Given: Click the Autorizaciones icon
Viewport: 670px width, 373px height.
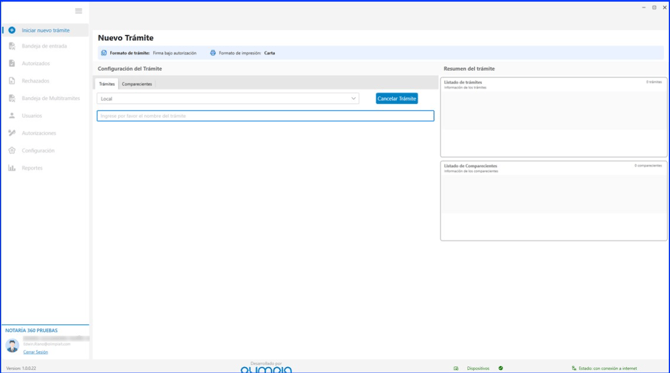Looking at the screenshot, I should (x=12, y=133).
